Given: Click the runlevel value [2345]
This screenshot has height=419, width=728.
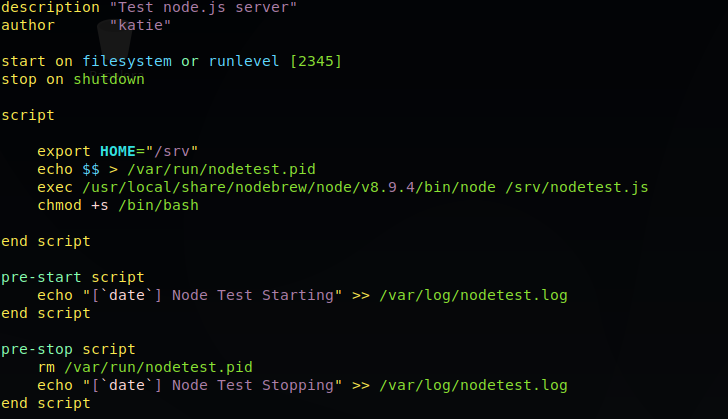Looking at the screenshot, I should pyautogui.click(x=316, y=61).
